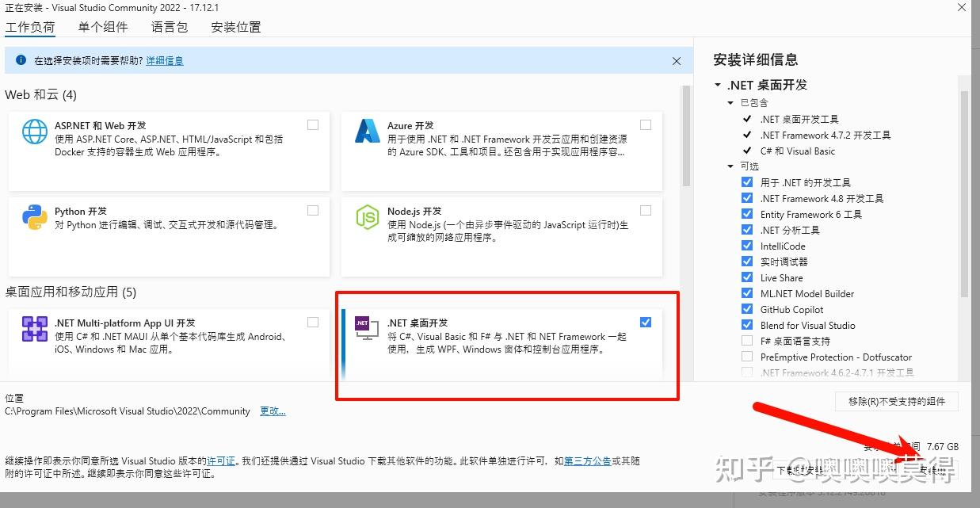Select the .NET 桌面开发 card title
The image size is (980, 508).
pyautogui.click(x=418, y=323)
